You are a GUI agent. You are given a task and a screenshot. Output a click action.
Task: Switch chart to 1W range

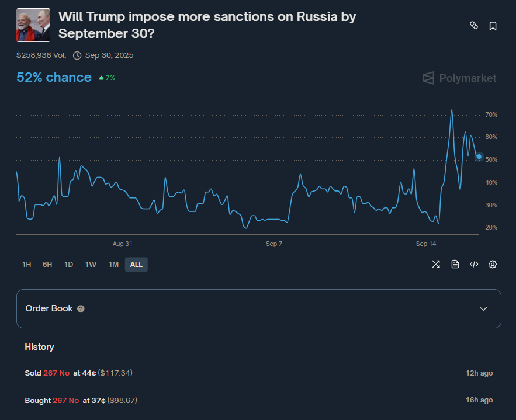click(91, 265)
